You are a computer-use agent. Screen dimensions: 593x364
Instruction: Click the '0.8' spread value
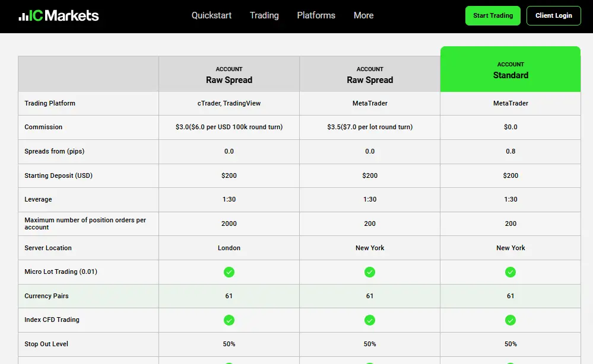[510, 151]
